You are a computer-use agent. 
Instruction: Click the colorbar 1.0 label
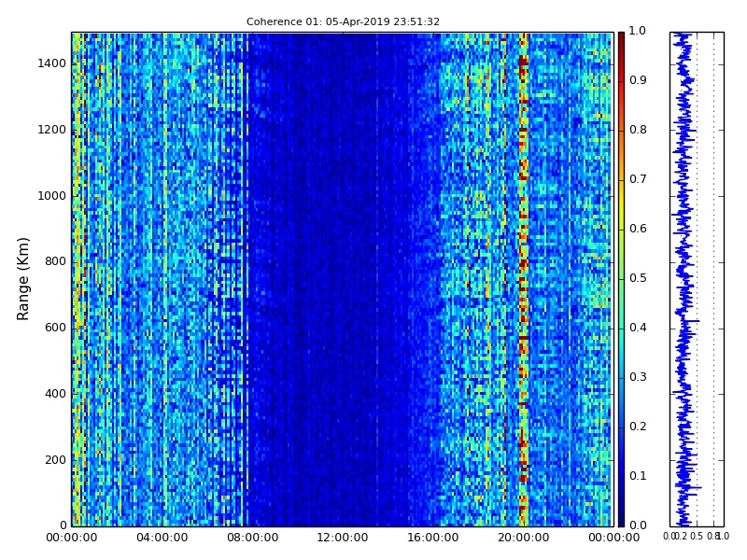[638, 31]
